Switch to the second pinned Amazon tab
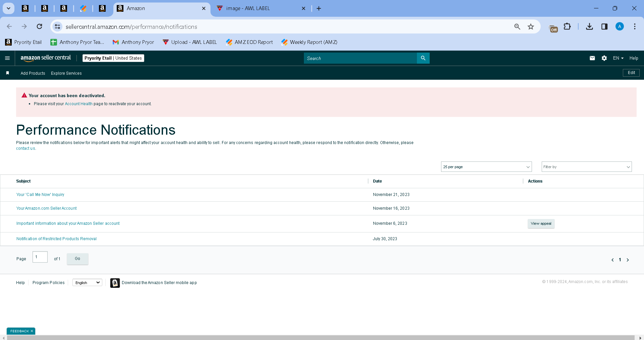This screenshot has height=340, width=644. pyautogui.click(x=45, y=8)
